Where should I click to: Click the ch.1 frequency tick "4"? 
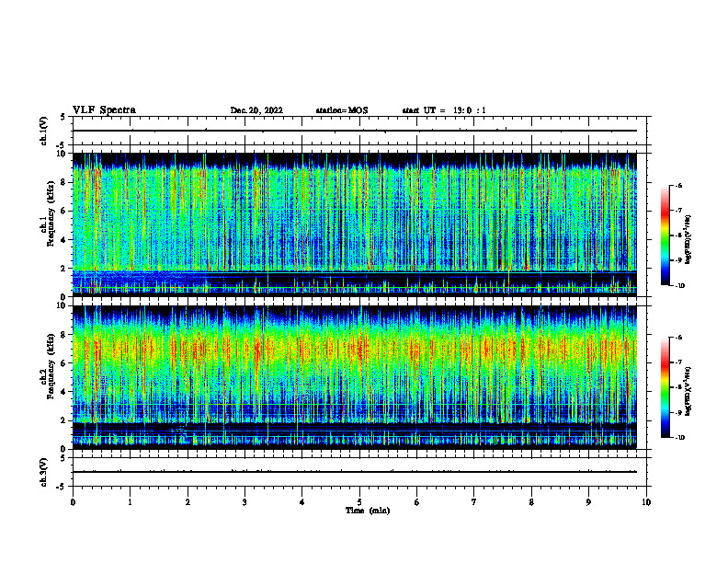point(63,240)
